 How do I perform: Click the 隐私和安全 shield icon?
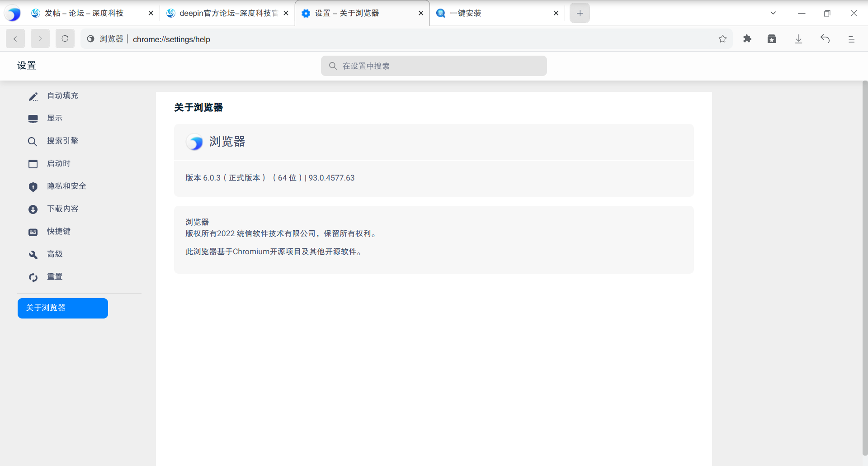[33, 187]
